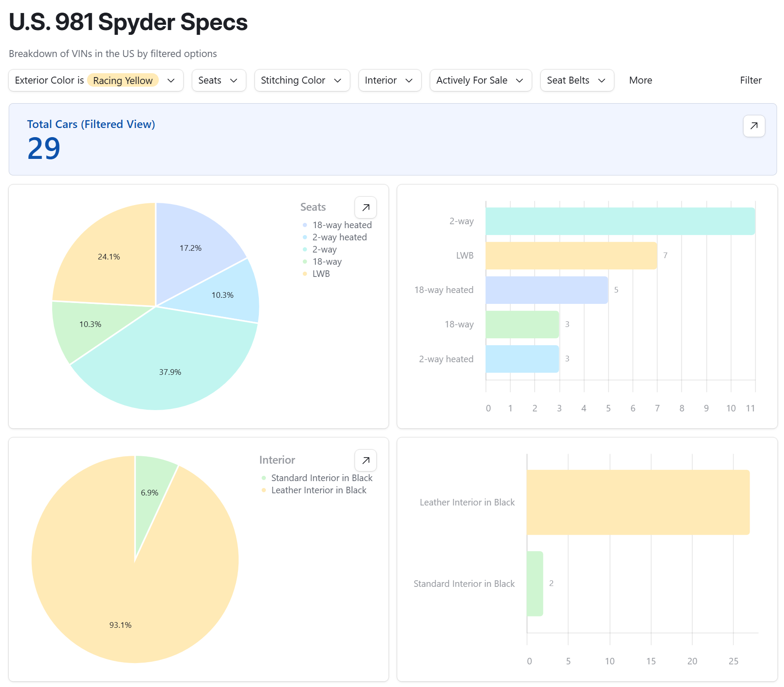Expand the Stitching Color dropdown

point(302,81)
